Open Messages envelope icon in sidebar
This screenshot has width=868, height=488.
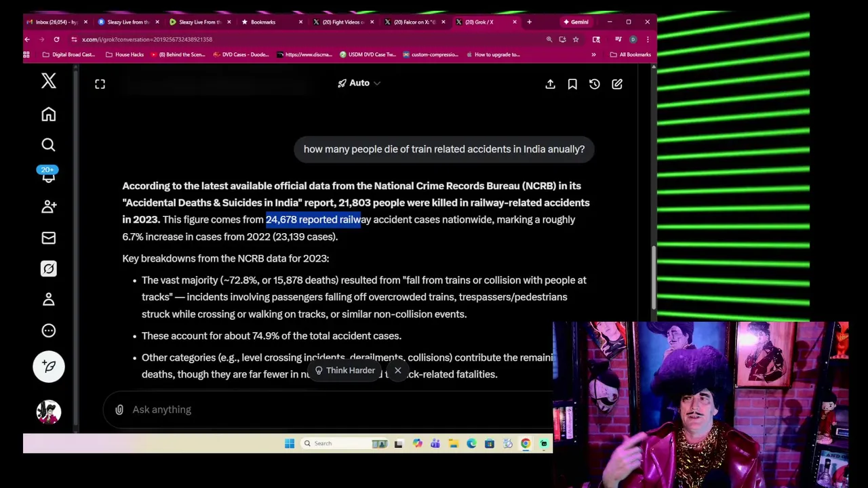(x=48, y=238)
